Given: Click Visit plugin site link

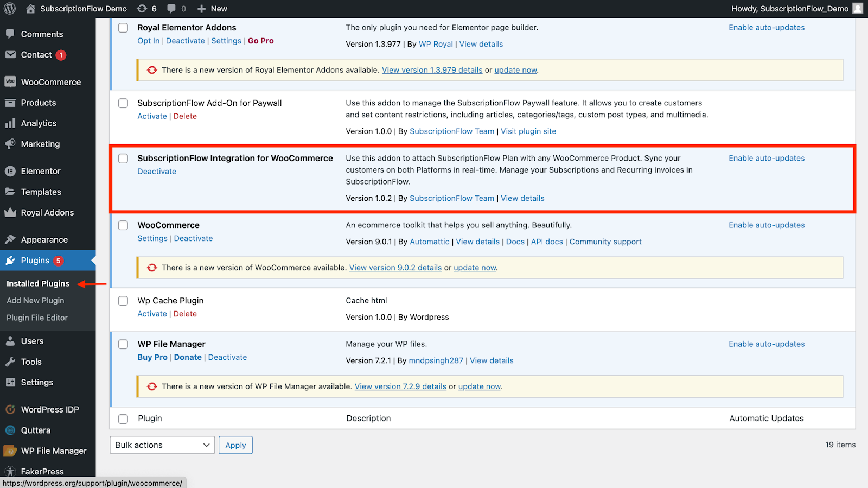Looking at the screenshot, I should point(528,131).
